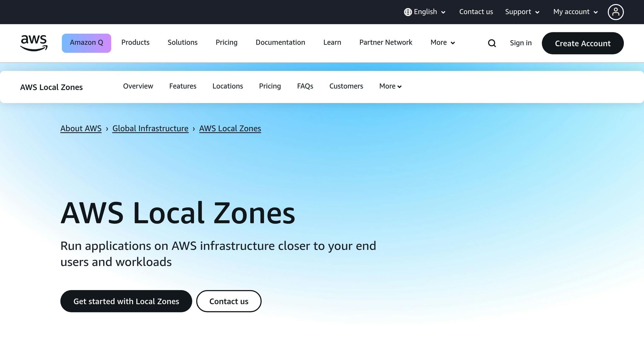Expand the More menu in main navigation
Image resolution: width=644 pixels, height=362 pixels.
(443, 42)
